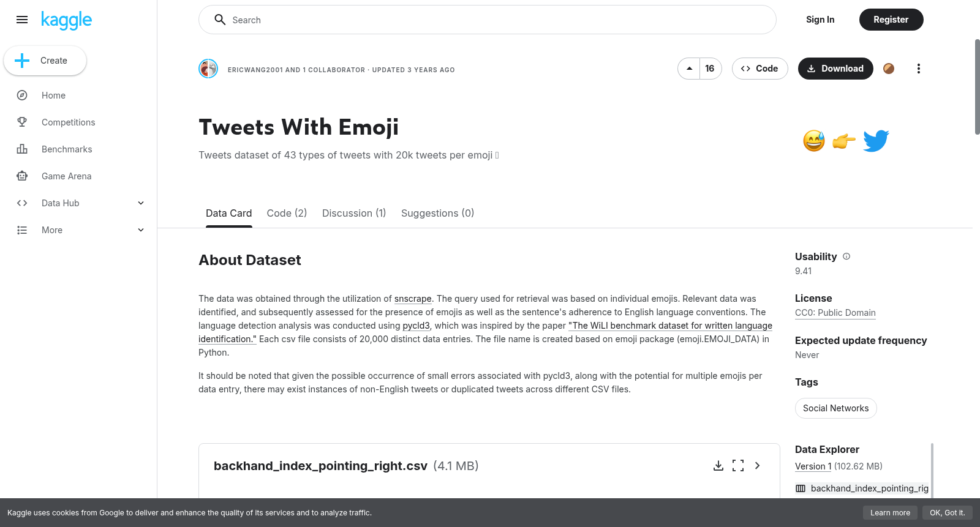Click the upvote count 16
The height and width of the screenshot is (527, 980).
(x=710, y=69)
